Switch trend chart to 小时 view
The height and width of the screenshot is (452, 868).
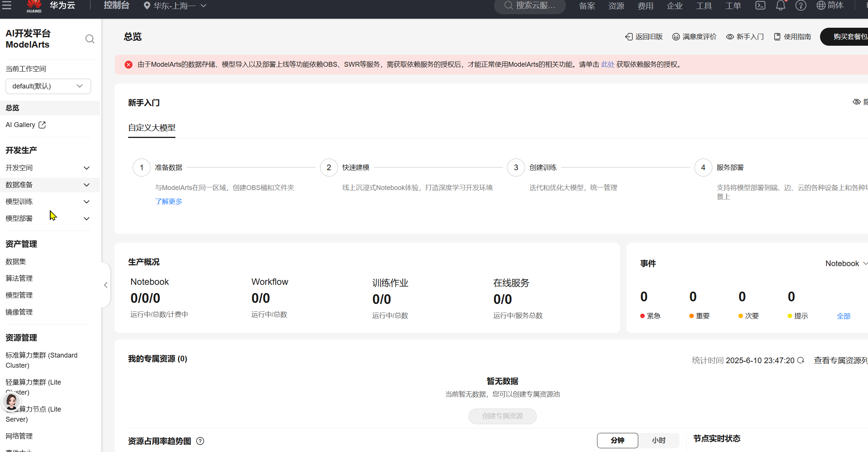click(658, 440)
